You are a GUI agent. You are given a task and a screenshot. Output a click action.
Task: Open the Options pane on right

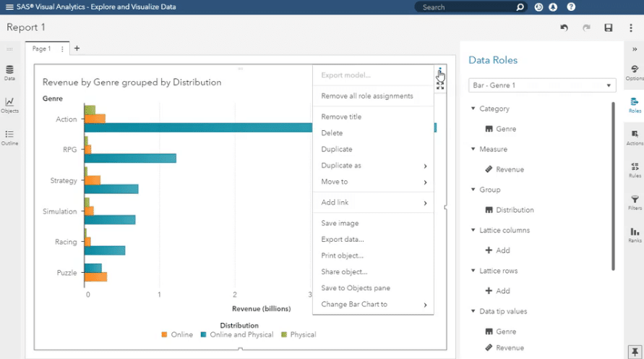pyautogui.click(x=634, y=72)
